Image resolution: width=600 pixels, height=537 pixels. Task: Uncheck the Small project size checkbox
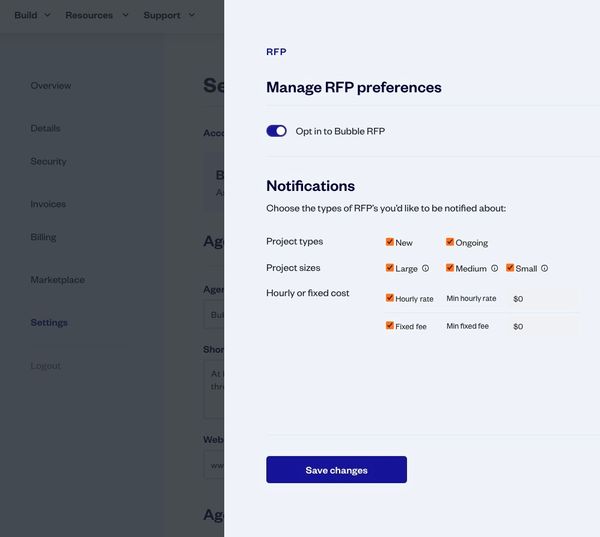510,268
